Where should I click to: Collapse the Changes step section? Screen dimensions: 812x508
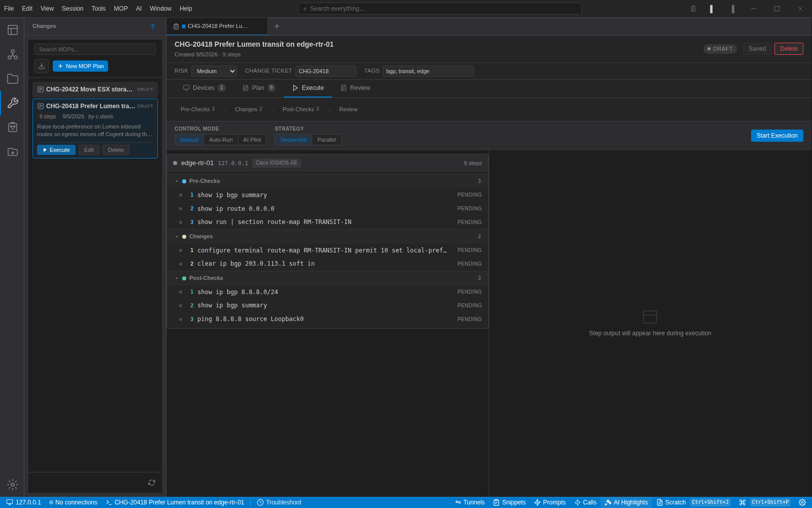pos(177,237)
